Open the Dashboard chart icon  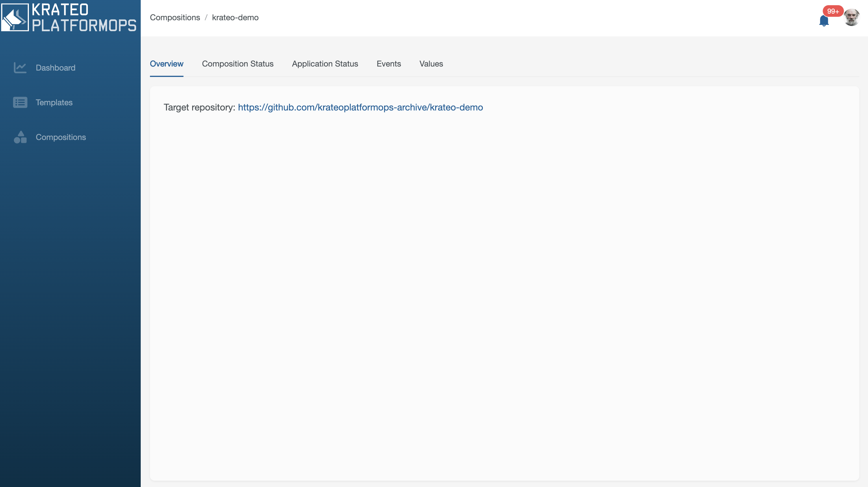[20, 67]
